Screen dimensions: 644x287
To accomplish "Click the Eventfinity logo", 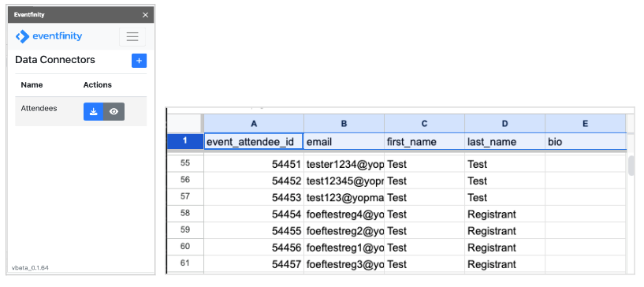I will tap(49, 36).
